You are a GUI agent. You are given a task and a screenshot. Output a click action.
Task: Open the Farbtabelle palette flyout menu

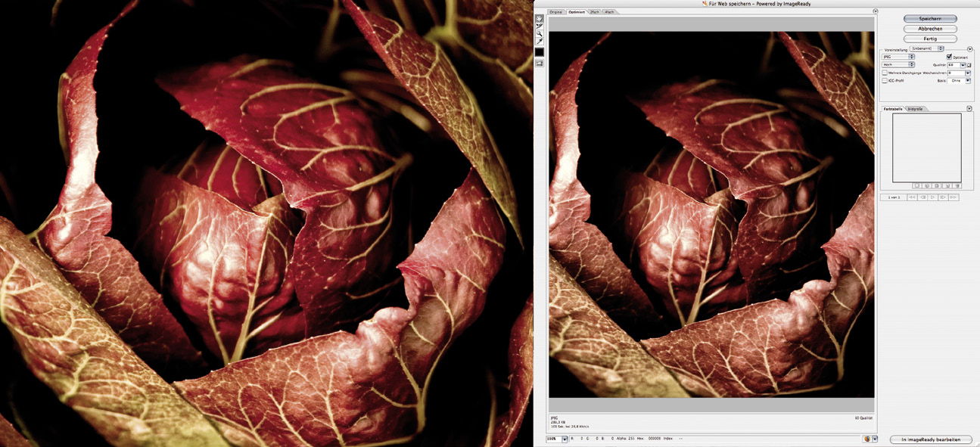[970, 109]
